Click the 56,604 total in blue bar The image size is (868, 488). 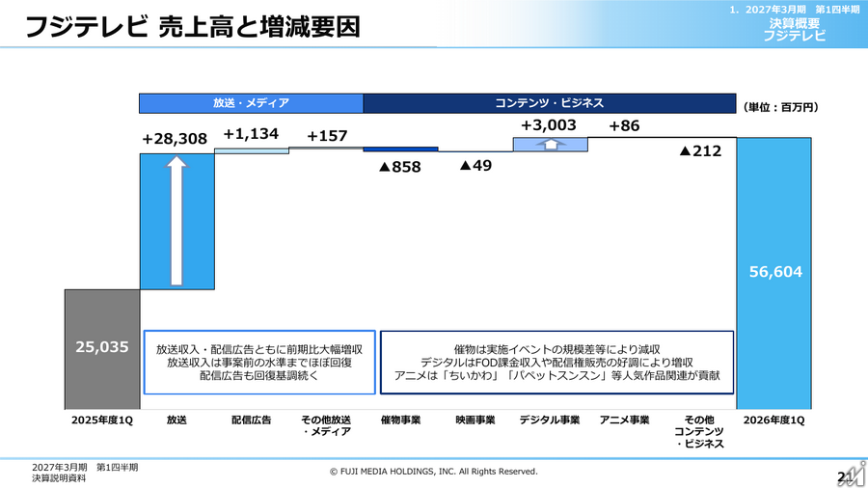point(775,271)
